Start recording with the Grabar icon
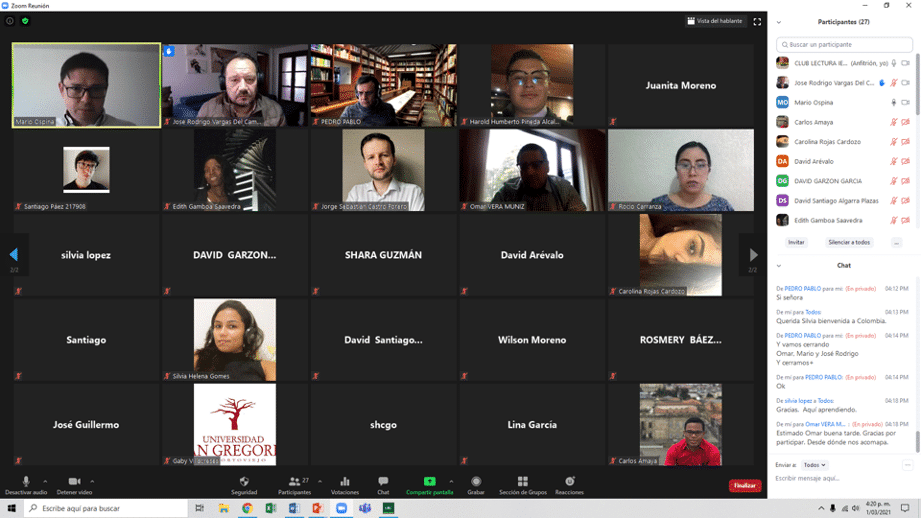Image resolution: width=922 pixels, height=518 pixels. tap(476, 485)
